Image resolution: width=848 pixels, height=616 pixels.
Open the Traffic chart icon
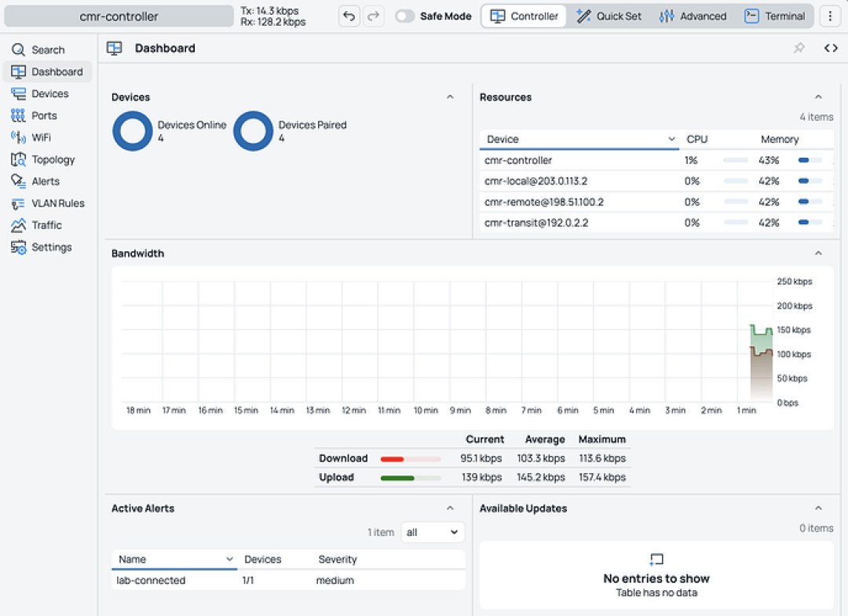tap(18, 224)
